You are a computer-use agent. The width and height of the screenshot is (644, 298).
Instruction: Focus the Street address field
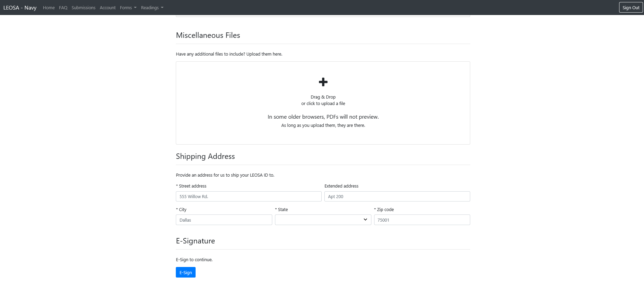tap(248, 196)
